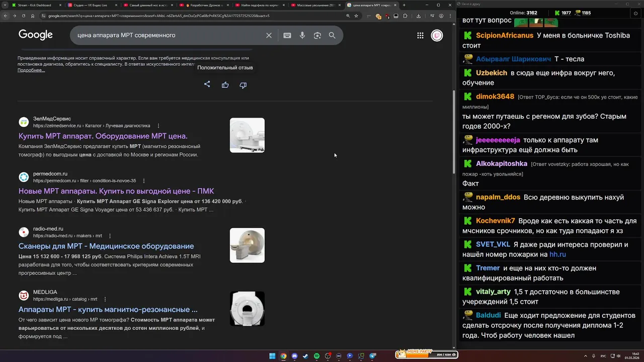The image size is (644, 362).
Task: Open radio-med.ru MRI scanner thumbnail
Action: [247, 245]
